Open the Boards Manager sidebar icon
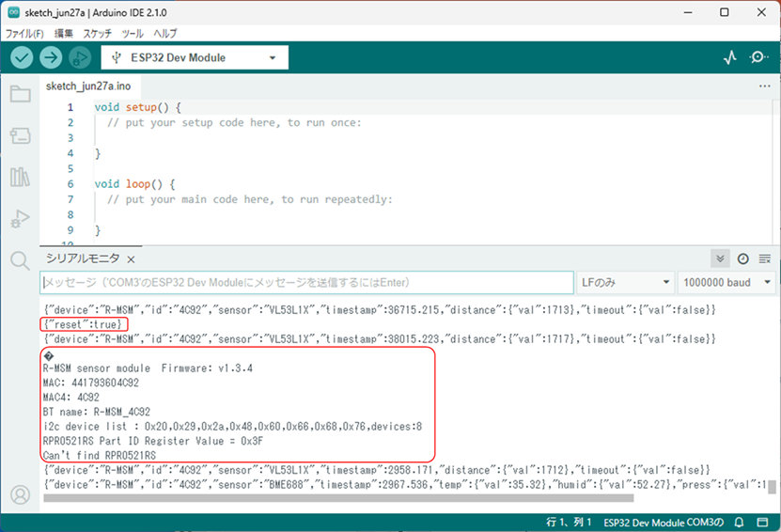 [x=20, y=136]
